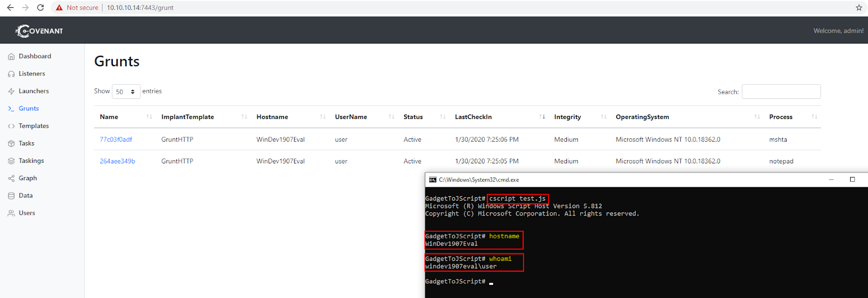Open the Graph view
The height and width of the screenshot is (298, 868).
pos(28,177)
